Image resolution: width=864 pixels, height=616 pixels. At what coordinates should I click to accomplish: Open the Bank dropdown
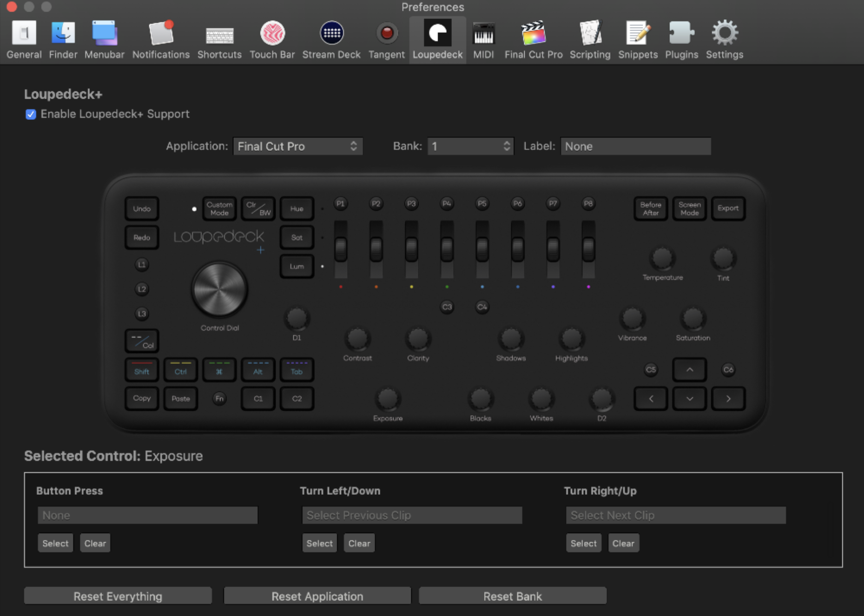[470, 147]
